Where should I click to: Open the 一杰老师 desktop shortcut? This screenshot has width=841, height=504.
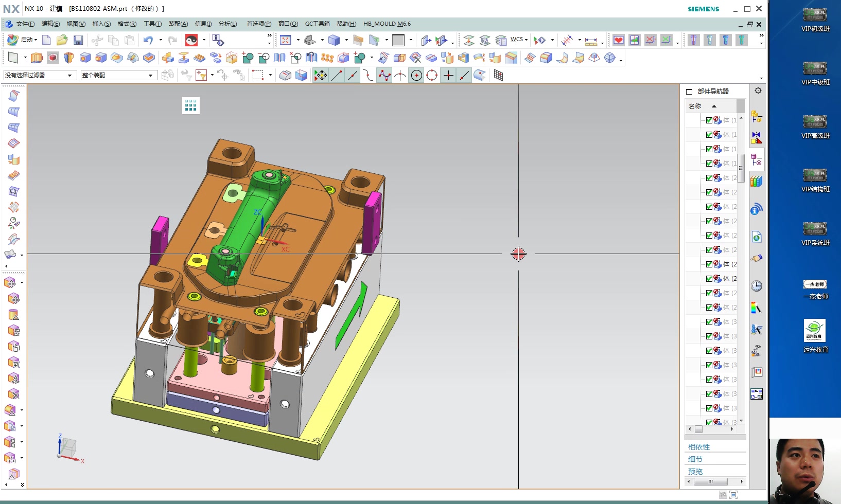click(815, 290)
